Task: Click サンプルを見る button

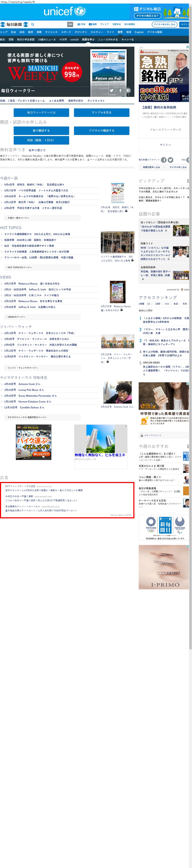Action: (x=102, y=112)
